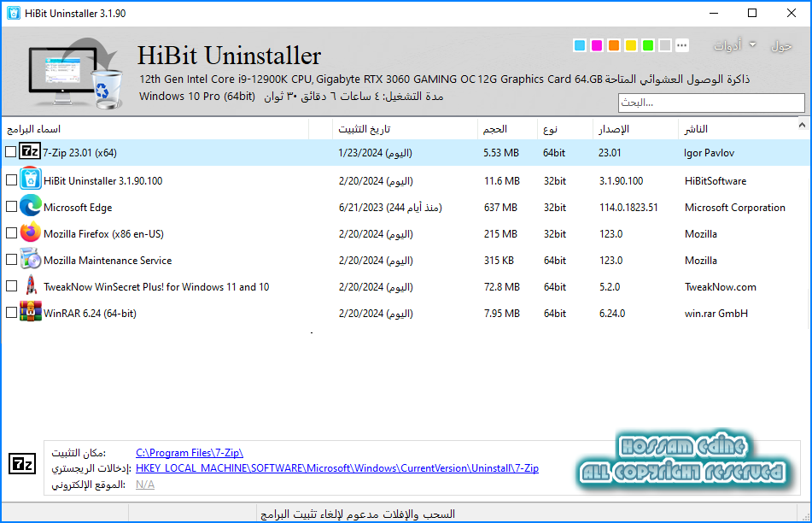812x523 pixels.
Task: Click the 114.0.1823.51 version cell
Action: 628,208
